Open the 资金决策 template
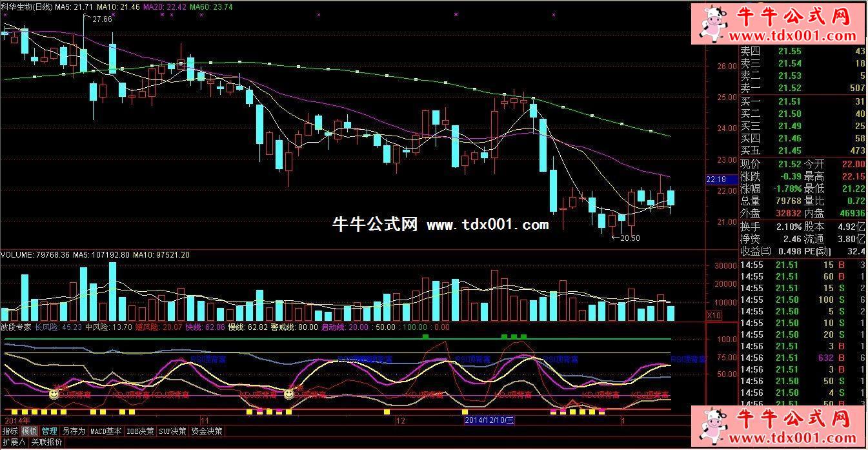Screen dimensions: 868x450 point(207,431)
